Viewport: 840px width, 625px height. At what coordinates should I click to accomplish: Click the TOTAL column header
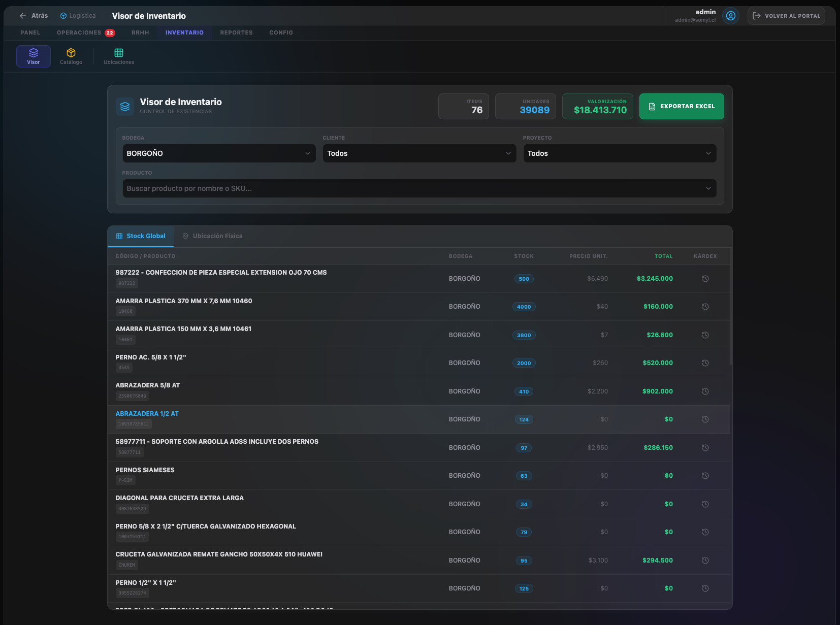pyautogui.click(x=663, y=256)
